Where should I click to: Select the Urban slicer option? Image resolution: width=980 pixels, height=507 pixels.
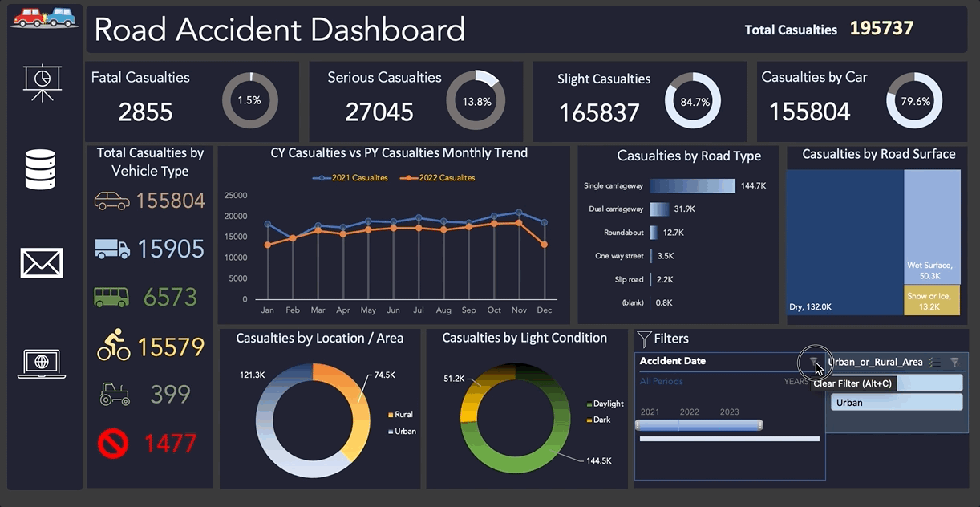897,402
